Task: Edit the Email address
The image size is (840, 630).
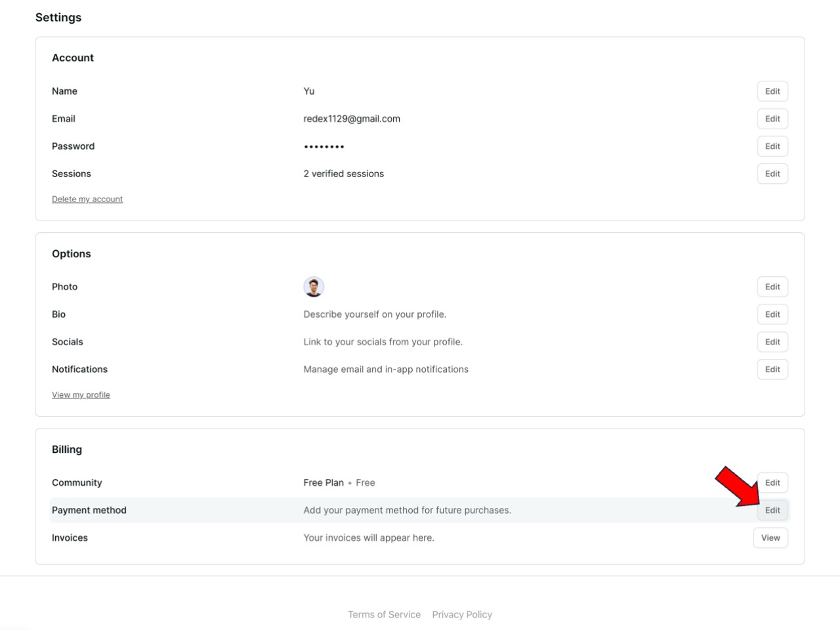Action: click(x=772, y=119)
